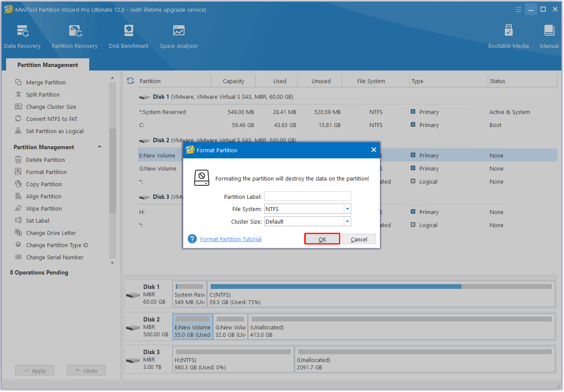Select the H: partition row
The height and width of the screenshot is (392, 564).
coord(347,212)
